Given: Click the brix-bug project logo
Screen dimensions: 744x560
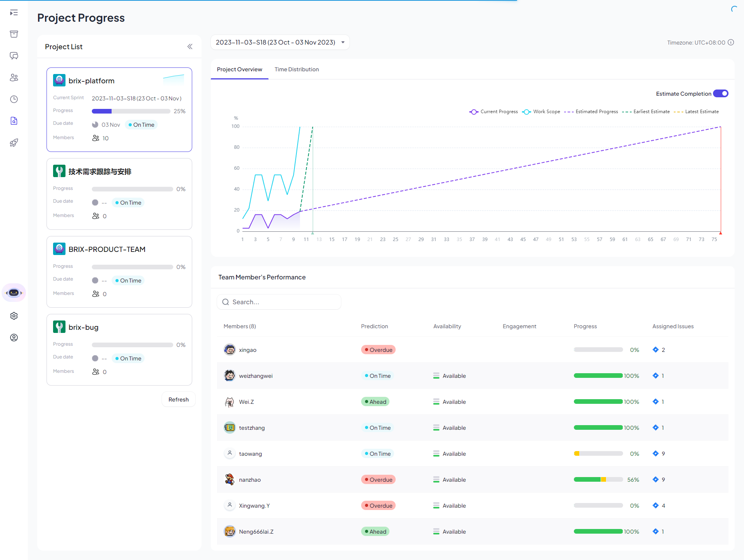Looking at the screenshot, I should [x=59, y=327].
